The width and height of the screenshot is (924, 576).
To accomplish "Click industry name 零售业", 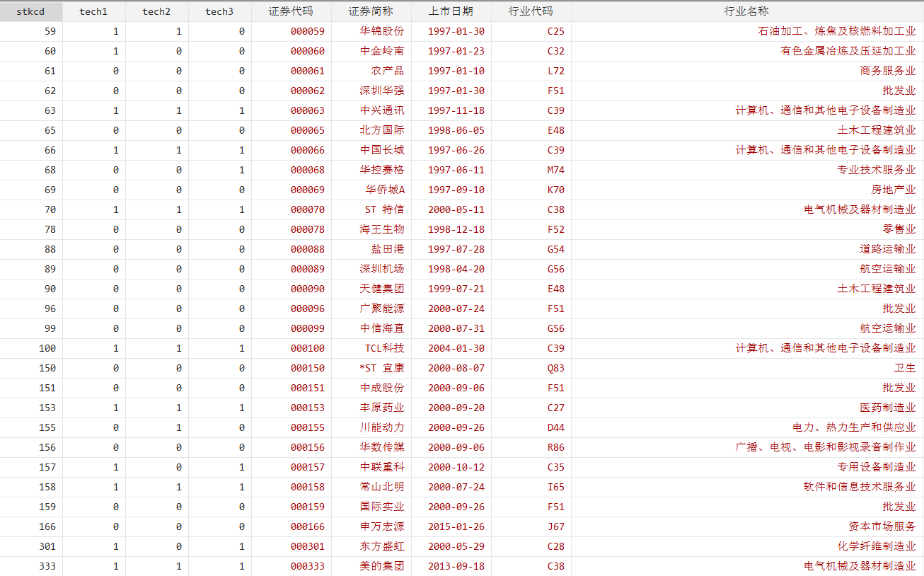I will click(899, 229).
